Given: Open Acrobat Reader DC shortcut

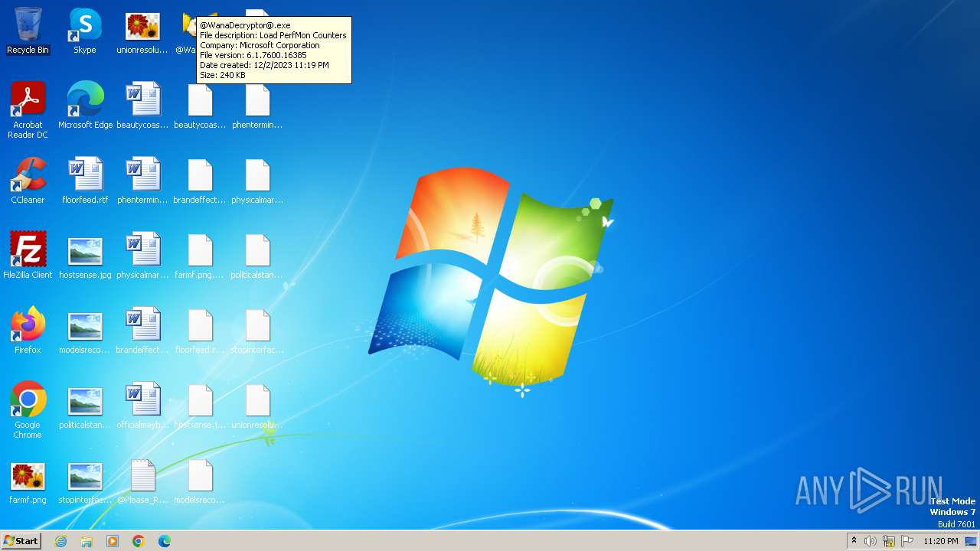Looking at the screenshot, I should coord(28,109).
